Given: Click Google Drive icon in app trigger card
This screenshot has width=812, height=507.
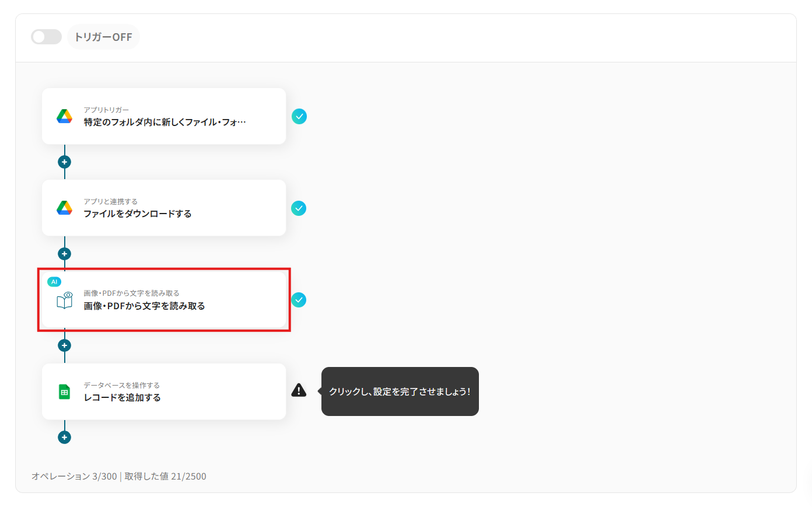Looking at the screenshot, I should [64, 116].
